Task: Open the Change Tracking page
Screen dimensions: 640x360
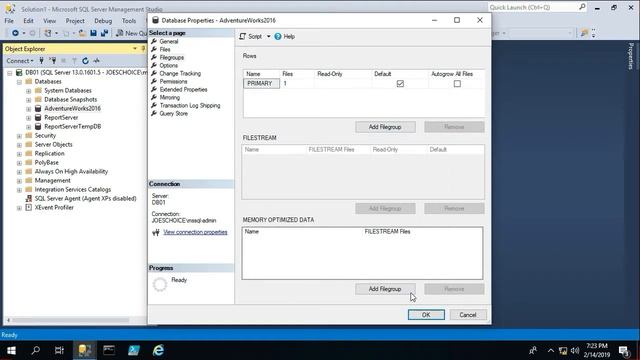Action: (x=180, y=73)
